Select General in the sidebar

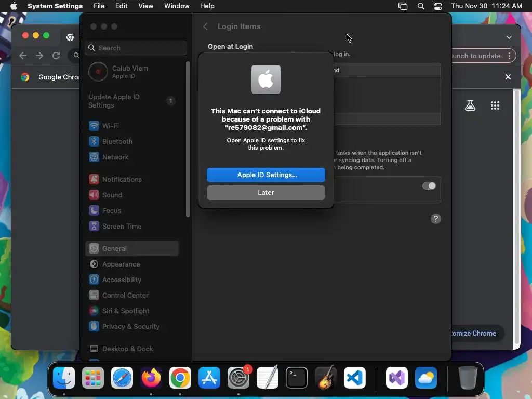132,249
